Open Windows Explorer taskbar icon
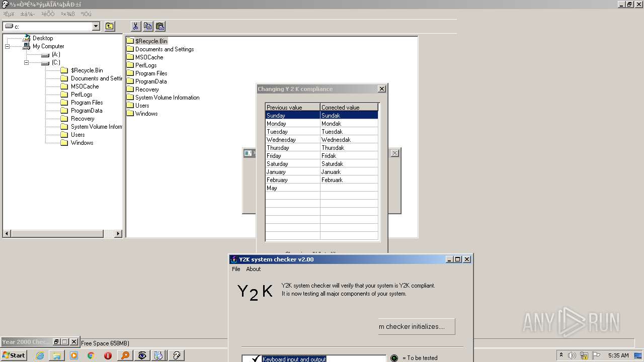The image size is (644, 362). pyautogui.click(x=57, y=355)
